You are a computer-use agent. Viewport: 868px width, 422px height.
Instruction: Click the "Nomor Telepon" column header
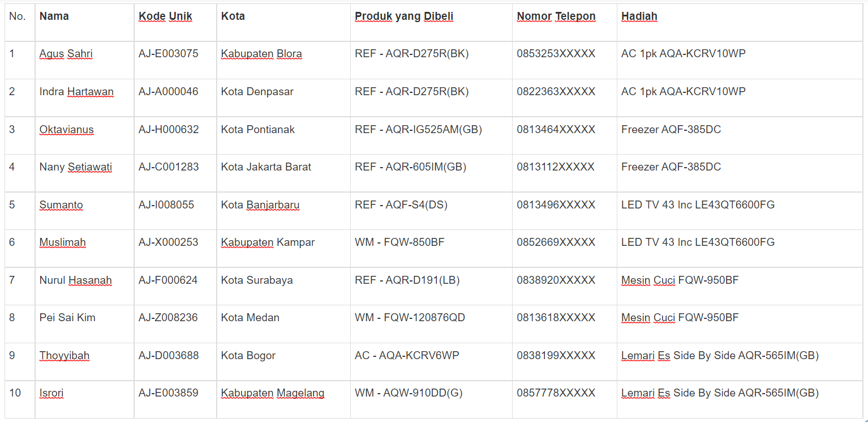click(556, 16)
